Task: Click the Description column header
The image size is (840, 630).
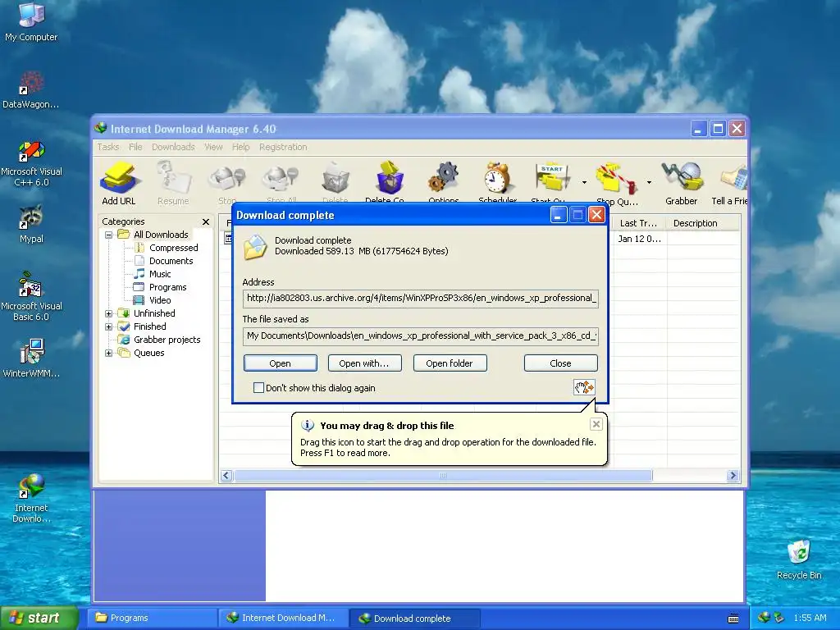Action: tap(703, 223)
